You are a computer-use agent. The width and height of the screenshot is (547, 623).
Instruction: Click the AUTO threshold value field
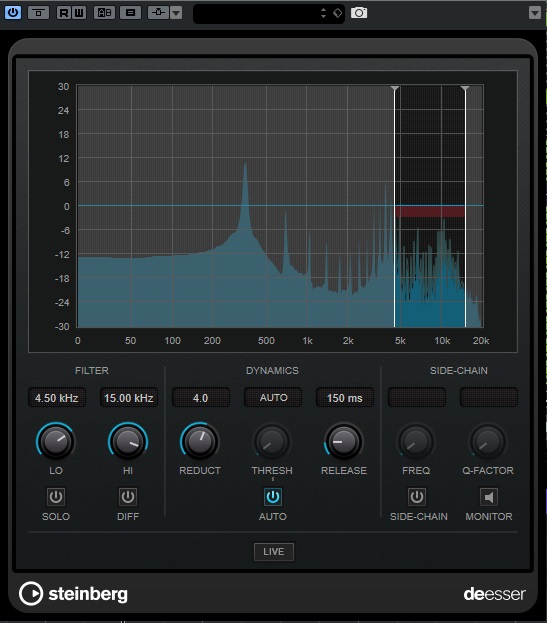(x=273, y=398)
